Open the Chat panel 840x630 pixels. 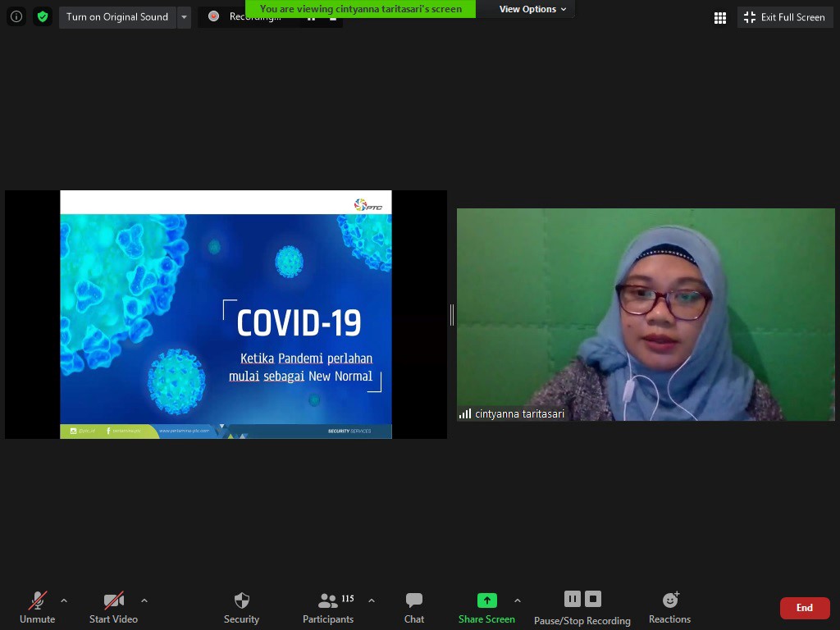pyautogui.click(x=414, y=608)
